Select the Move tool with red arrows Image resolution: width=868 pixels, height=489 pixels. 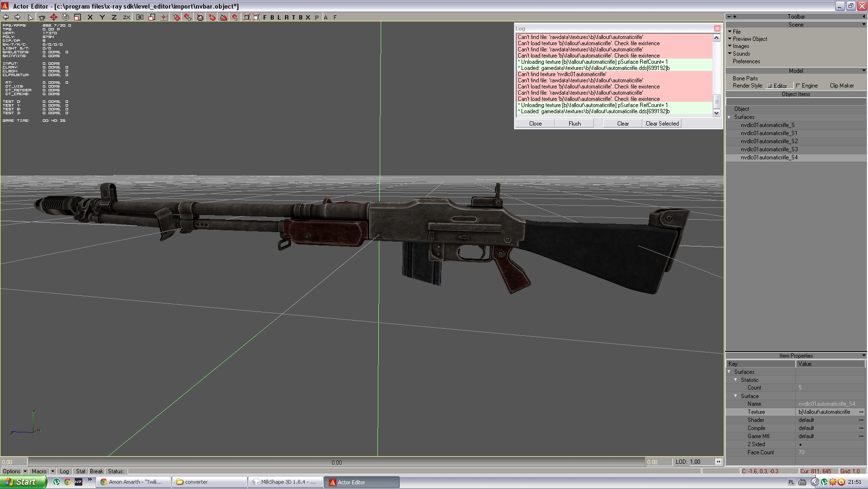(x=54, y=17)
